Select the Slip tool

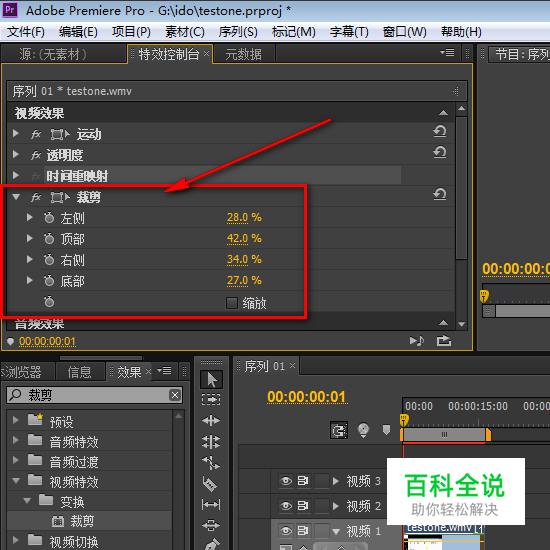click(211, 505)
